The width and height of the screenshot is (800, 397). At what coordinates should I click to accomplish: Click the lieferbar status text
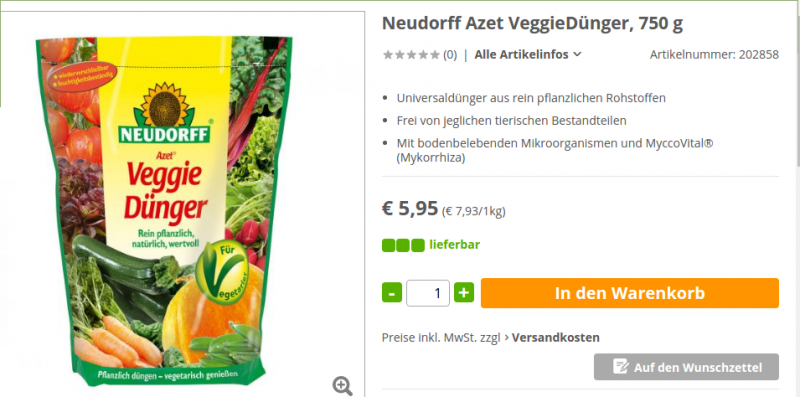455,245
